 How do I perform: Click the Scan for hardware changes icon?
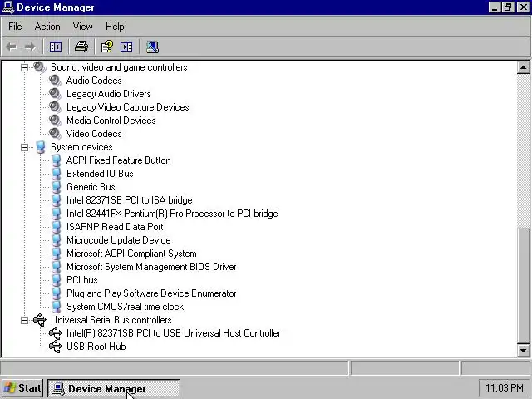coord(152,47)
